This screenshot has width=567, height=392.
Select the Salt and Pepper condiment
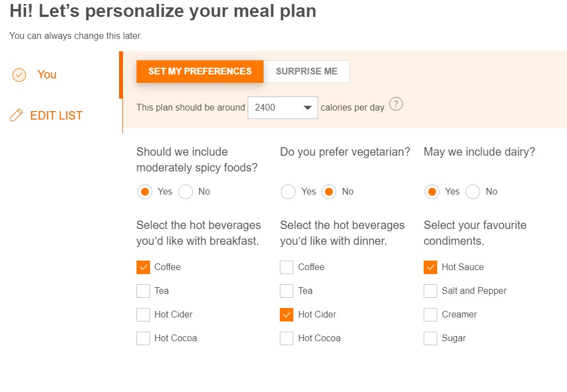[x=430, y=291]
